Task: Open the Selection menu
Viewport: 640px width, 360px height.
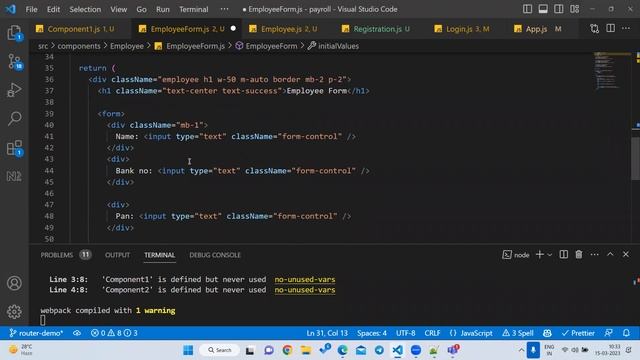Action: 85,9
